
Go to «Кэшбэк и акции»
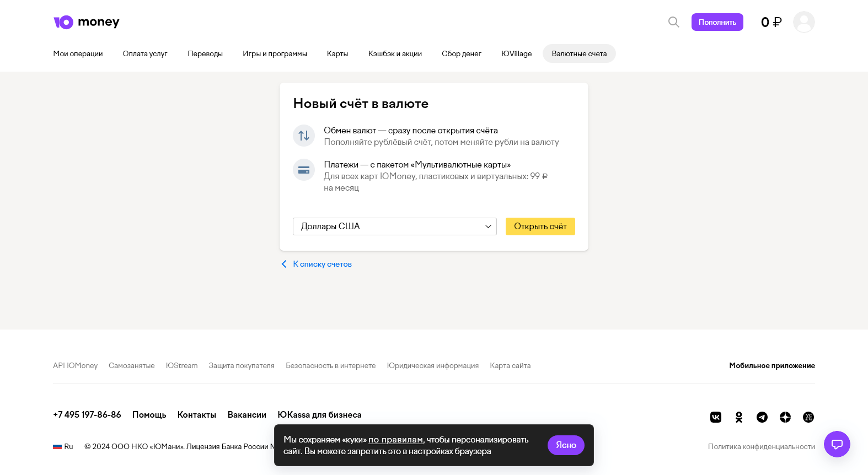pos(395,53)
